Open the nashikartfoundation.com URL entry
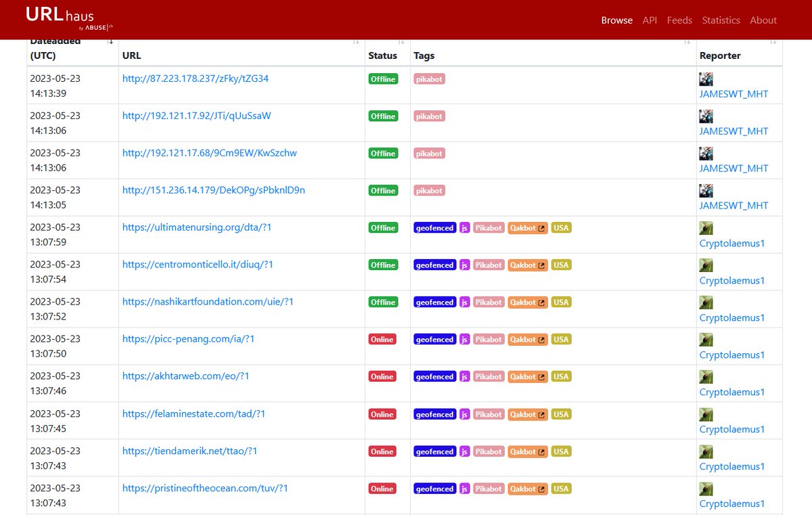Screen dimensions: 812x515 point(208,302)
